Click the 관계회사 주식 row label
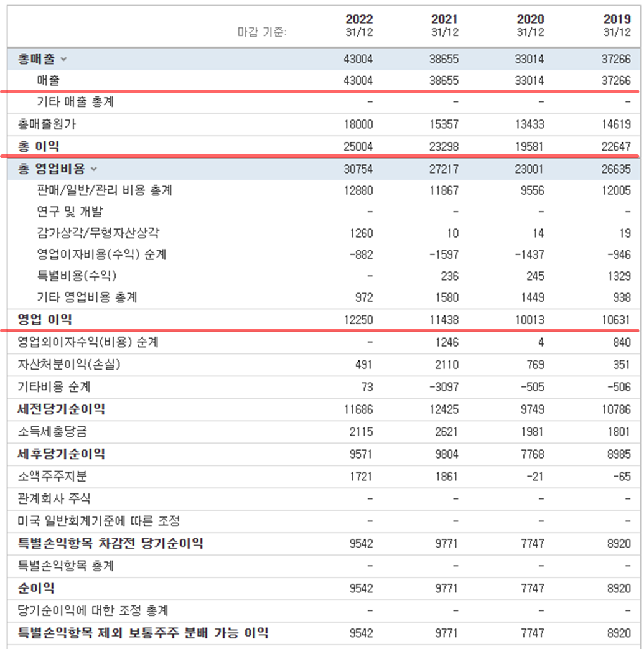 tap(54, 499)
